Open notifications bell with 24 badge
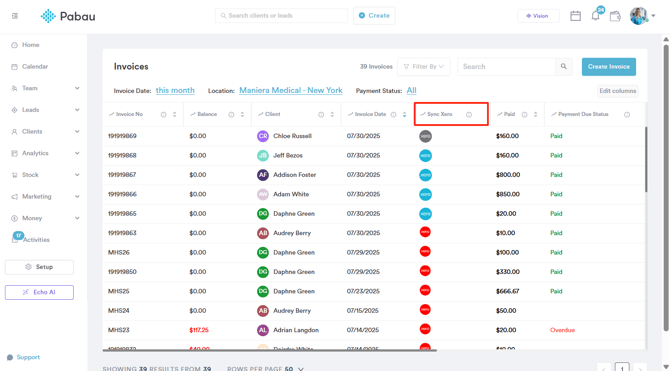Screen dimensions: 670x371 [596, 16]
